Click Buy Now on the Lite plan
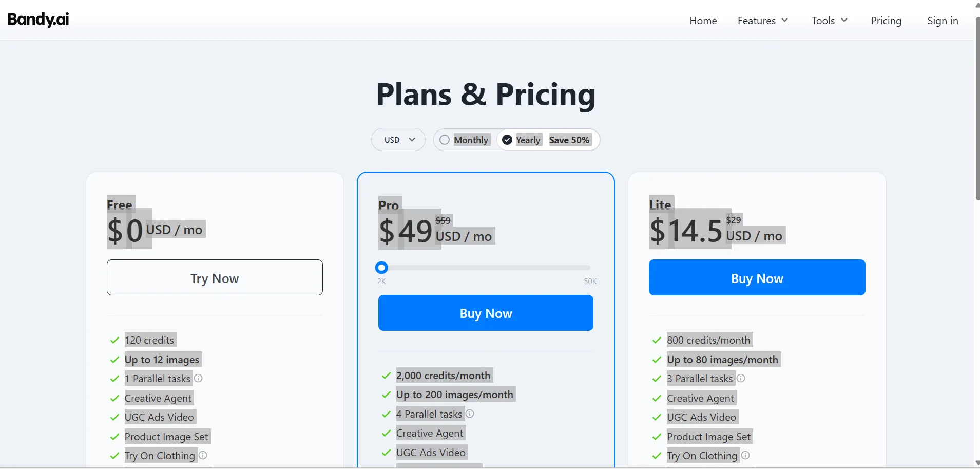The height and width of the screenshot is (469, 980). pyautogui.click(x=757, y=277)
